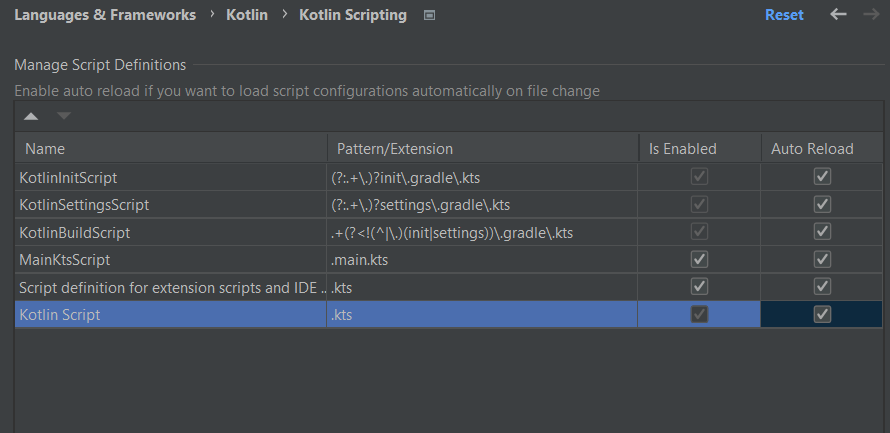The height and width of the screenshot is (433, 890).
Task: Select the KotlinInitScript row
Action: coord(68,177)
